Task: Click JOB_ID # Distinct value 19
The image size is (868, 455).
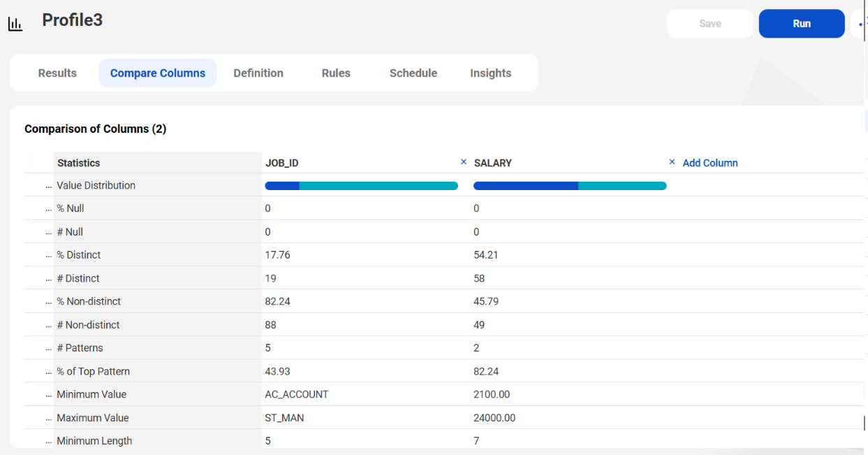Action: 271,278
